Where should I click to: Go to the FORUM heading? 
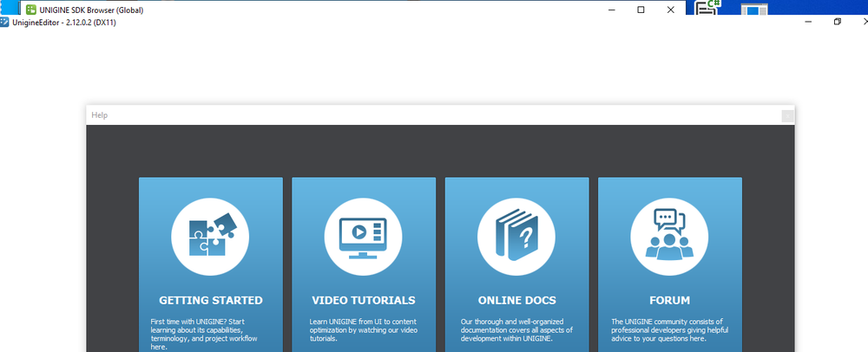coord(669,301)
